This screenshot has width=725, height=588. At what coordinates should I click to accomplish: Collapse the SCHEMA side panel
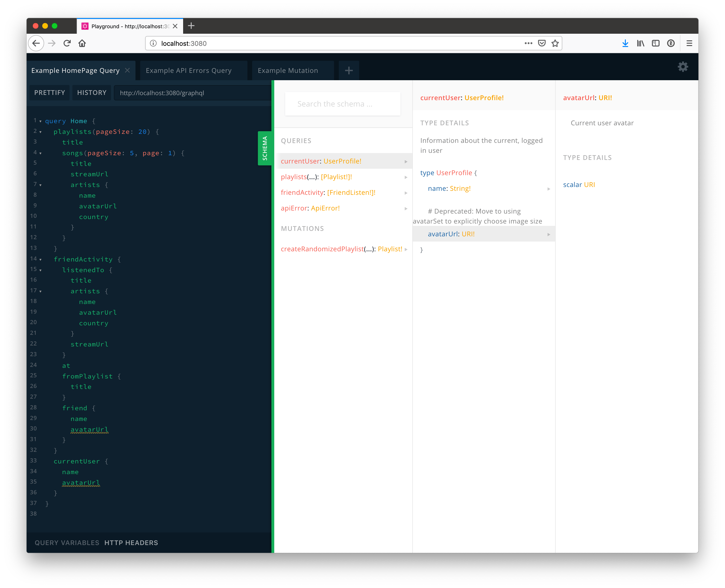click(x=265, y=148)
